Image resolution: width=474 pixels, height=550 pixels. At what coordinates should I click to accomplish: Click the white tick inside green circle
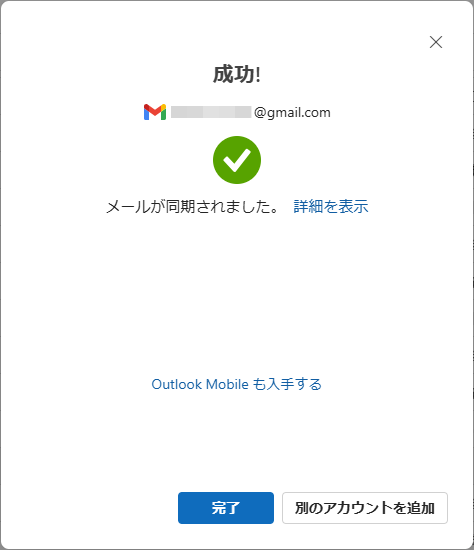tap(237, 160)
